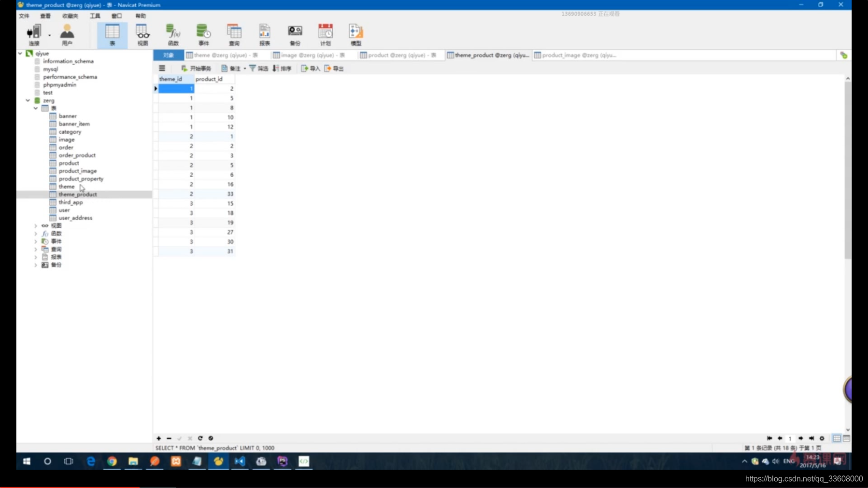This screenshot has height=488, width=868.
Task: Switch to product @zerg (qiyue) tab
Action: (400, 55)
